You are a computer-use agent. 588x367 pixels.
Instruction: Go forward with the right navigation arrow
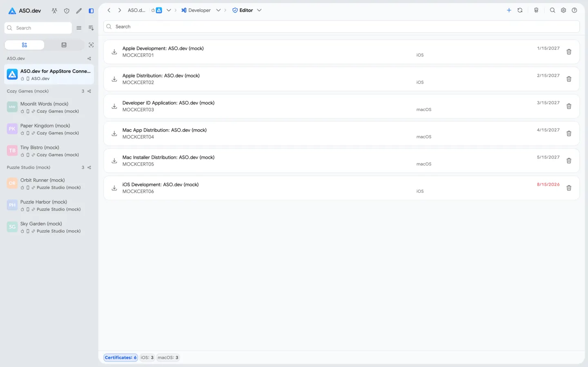pyautogui.click(x=120, y=10)
